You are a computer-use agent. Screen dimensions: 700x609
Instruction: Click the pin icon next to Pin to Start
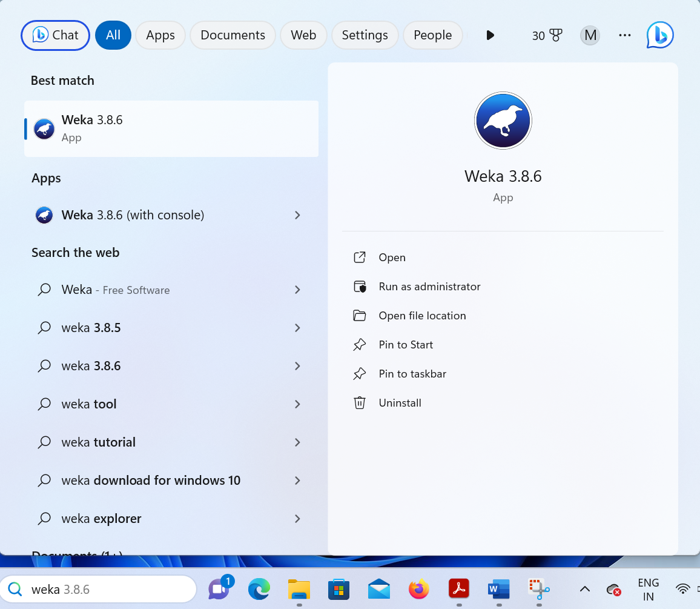click(x=360, y=344)
